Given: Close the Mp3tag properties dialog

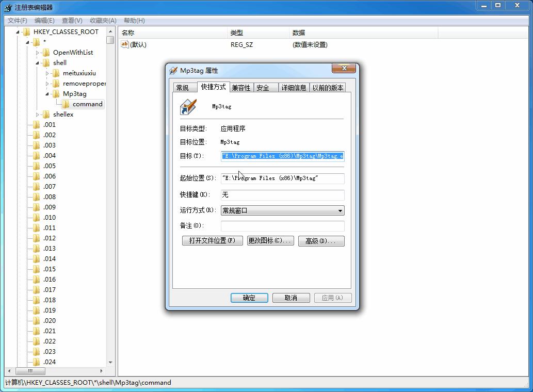Looking at the screenshot, I should [344, 68].
